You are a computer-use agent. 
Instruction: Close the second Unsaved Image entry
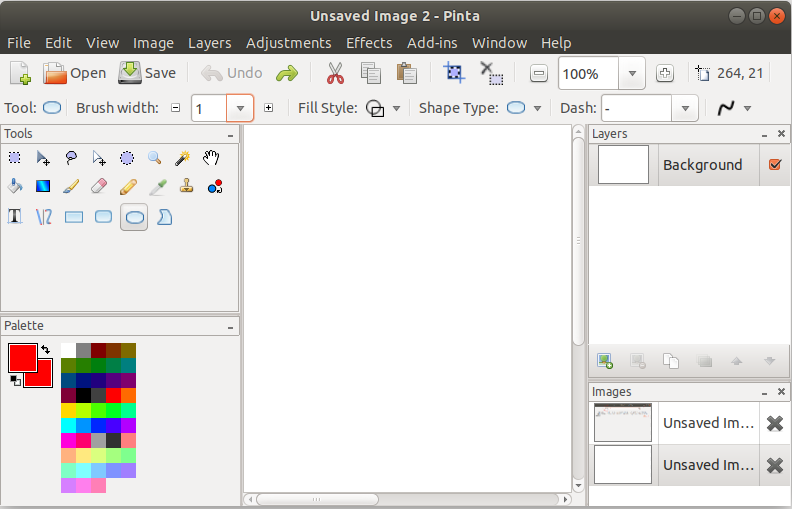pos(774,465)
